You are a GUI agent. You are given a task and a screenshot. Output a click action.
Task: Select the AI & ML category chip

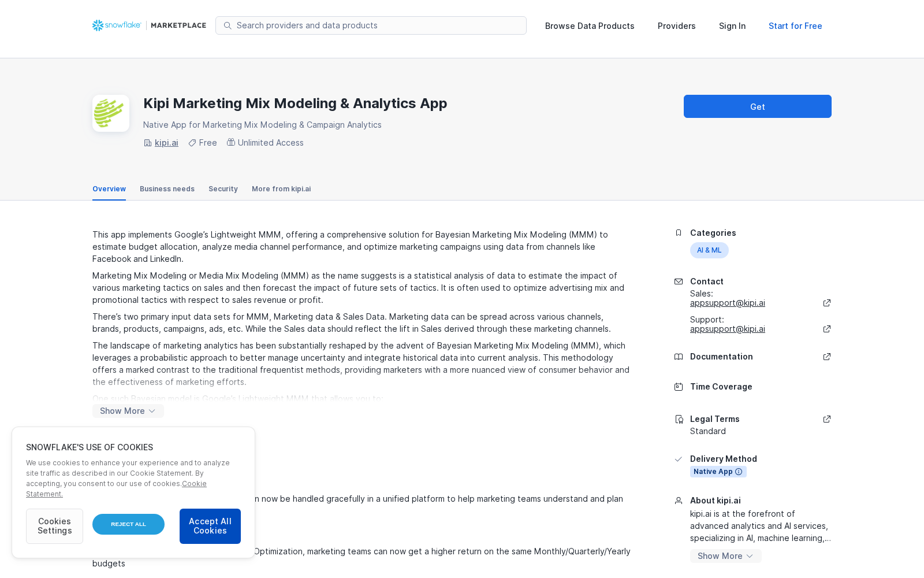tap(709, 250)
